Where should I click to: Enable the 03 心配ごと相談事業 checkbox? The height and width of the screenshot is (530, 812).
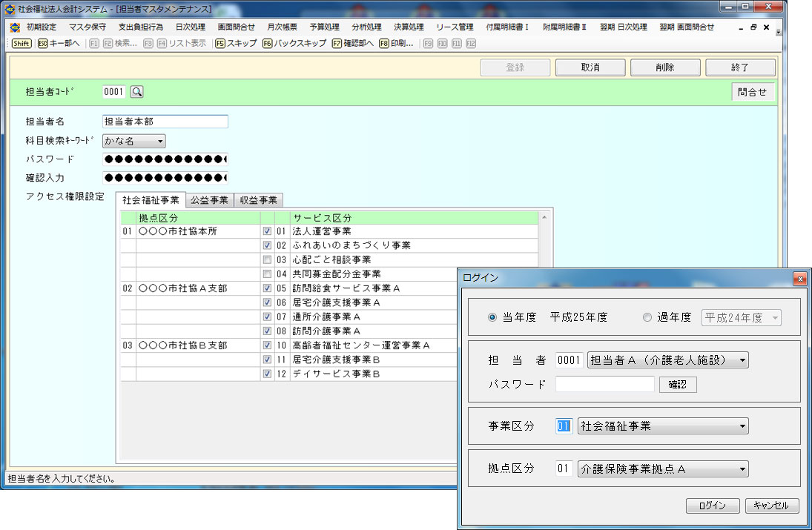pos(267,260)
